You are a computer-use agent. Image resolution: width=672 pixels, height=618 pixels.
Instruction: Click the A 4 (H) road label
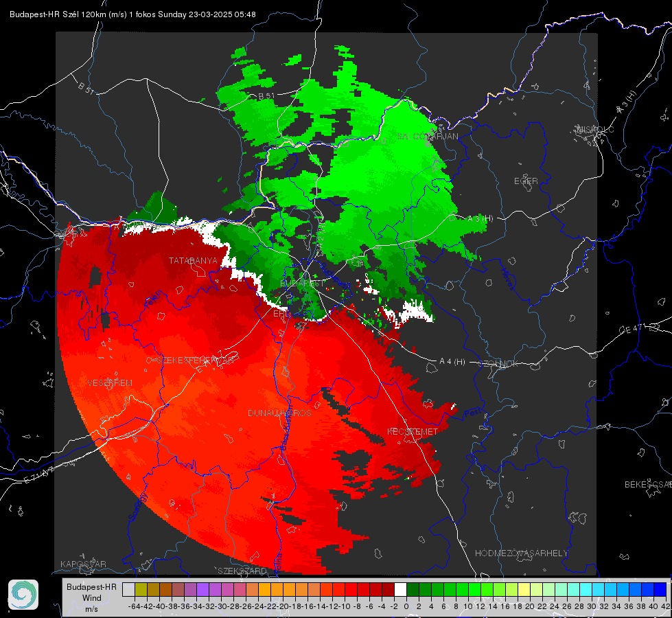point(452,362)
